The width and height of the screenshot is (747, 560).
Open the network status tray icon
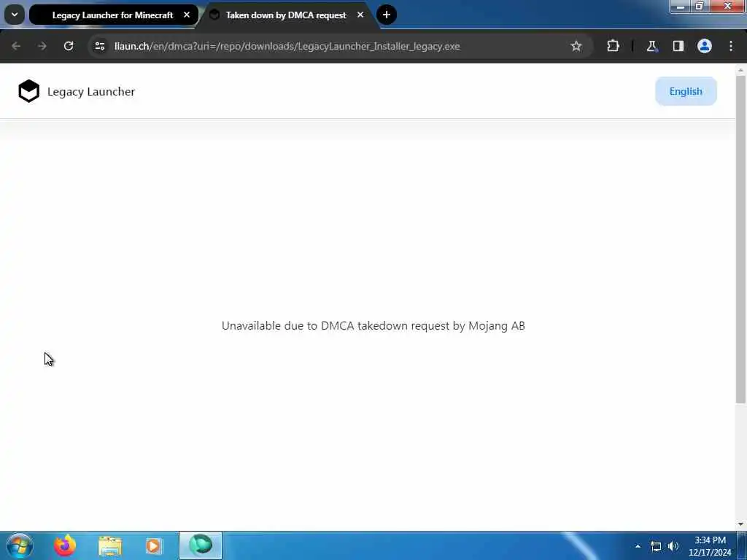pyautogui.click(x=656, y=546)
